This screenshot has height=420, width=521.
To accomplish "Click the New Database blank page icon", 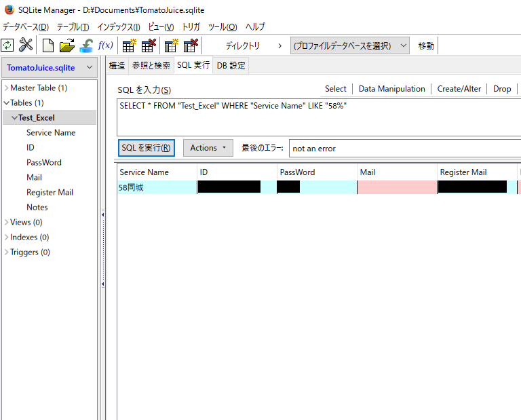I will tap(48, 45).
